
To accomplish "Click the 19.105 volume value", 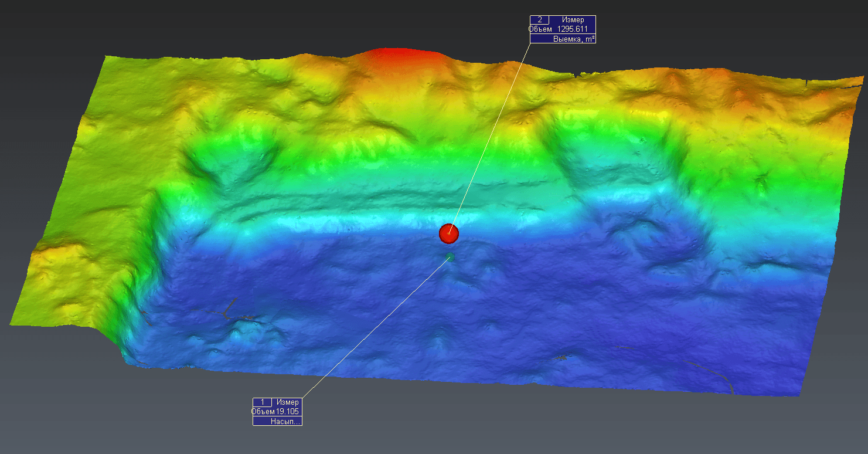I will [x=287, y=411].
